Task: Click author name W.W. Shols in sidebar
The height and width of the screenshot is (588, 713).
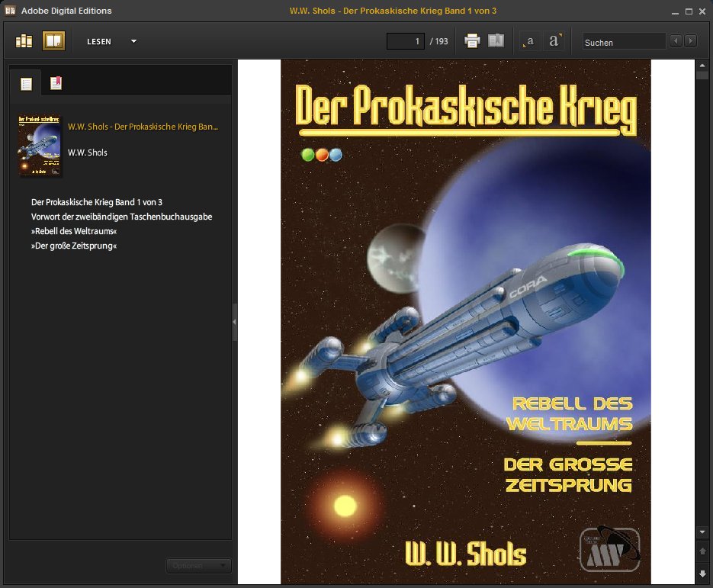Action: [x=87, y=153]
